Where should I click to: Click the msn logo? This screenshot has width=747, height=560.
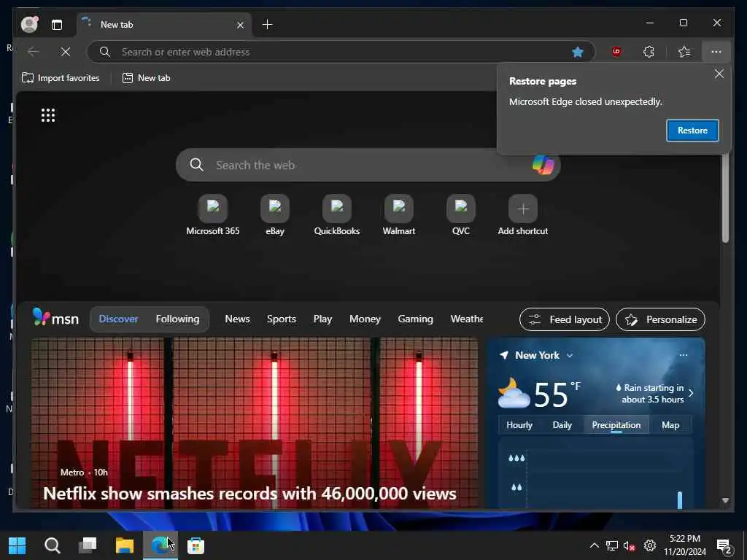click(55, 318)
